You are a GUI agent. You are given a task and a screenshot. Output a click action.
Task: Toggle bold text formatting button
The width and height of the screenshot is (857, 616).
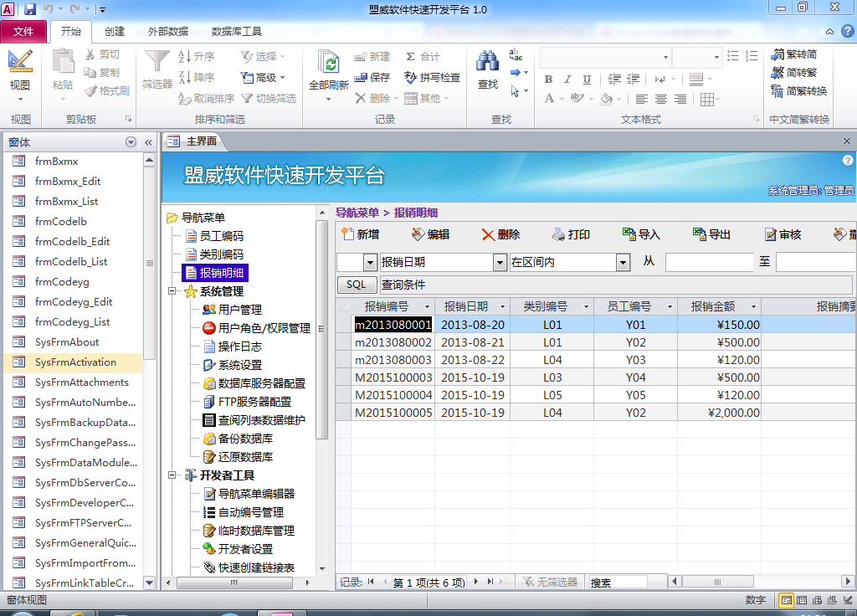[x=548, y=80]
